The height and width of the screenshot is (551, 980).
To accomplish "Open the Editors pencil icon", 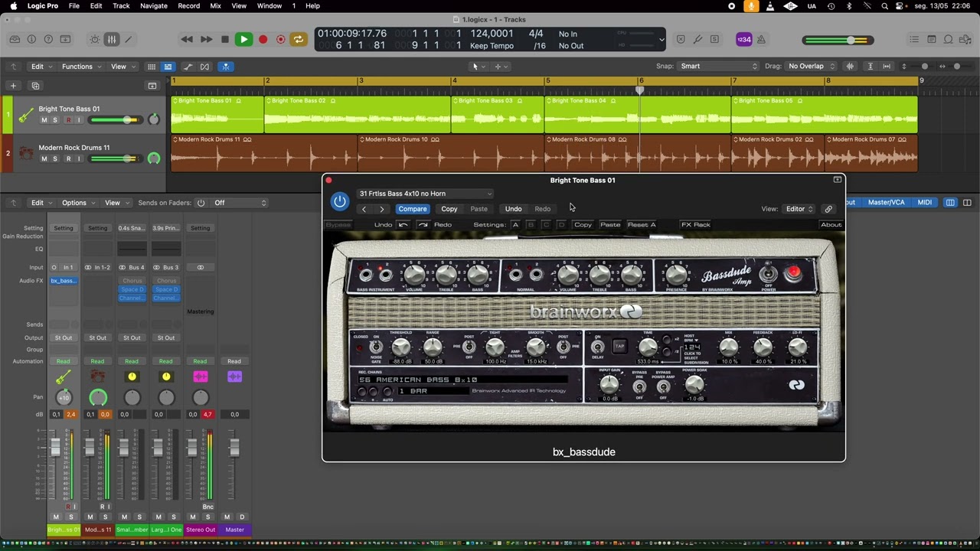I will point(128,39).
